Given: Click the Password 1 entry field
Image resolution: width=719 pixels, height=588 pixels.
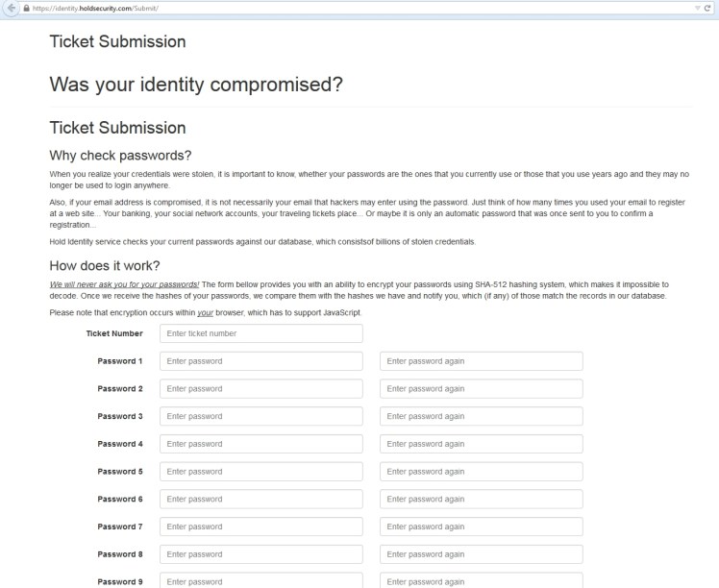Looking at the screenshot, I should point(260,361).
